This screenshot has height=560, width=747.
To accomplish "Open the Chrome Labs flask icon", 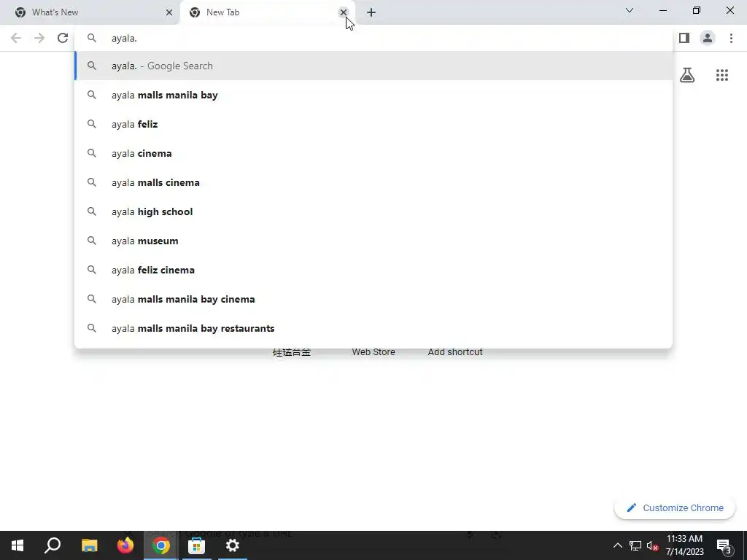I will point(687,75).
